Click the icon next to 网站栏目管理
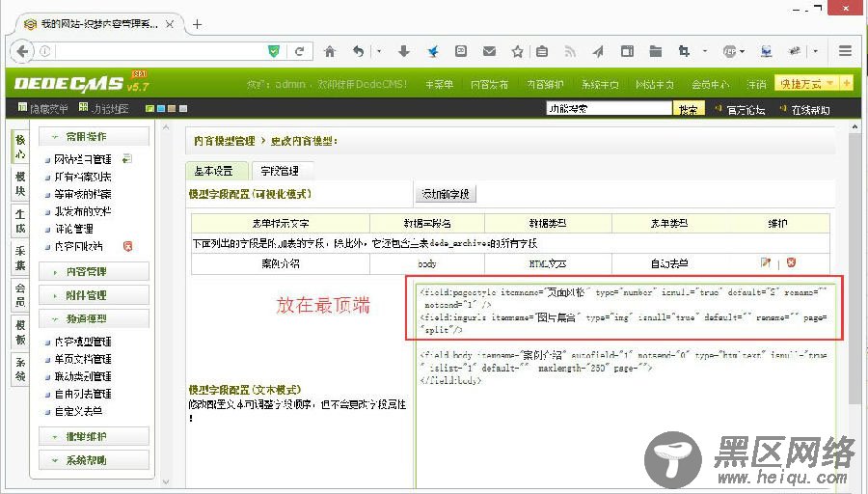This screenshot has width=868, height=494. 127,159
